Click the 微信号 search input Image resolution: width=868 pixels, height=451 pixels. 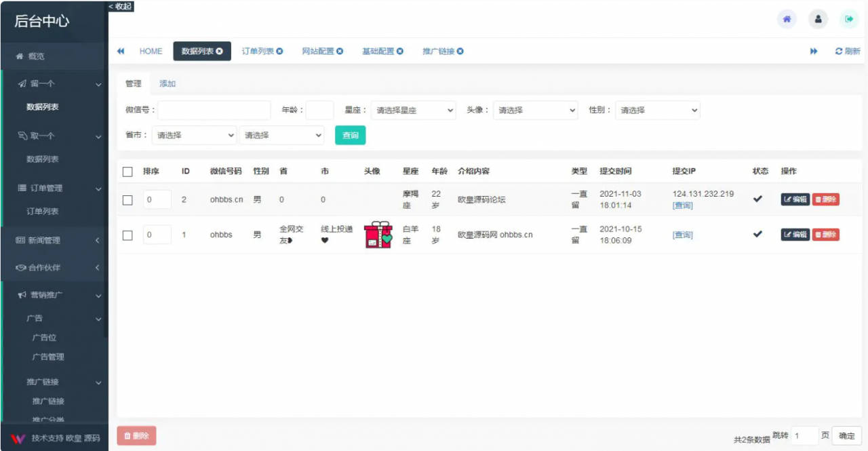[214, 110]
